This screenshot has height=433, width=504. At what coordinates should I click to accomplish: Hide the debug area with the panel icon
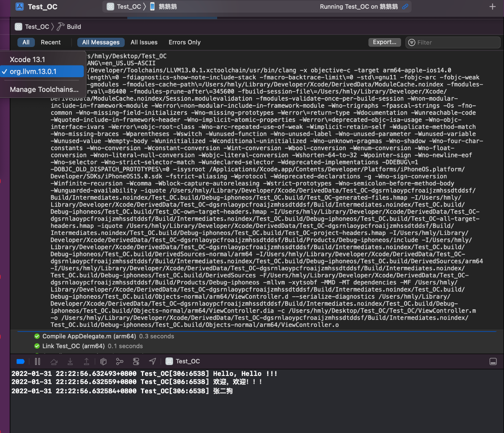click(x=493, y=362)
